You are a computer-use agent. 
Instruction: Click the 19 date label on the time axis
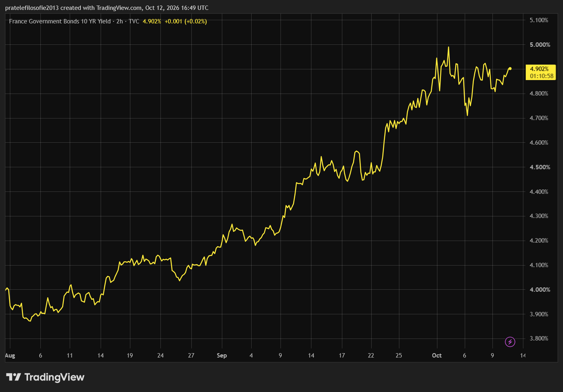(x=130, y=356)
